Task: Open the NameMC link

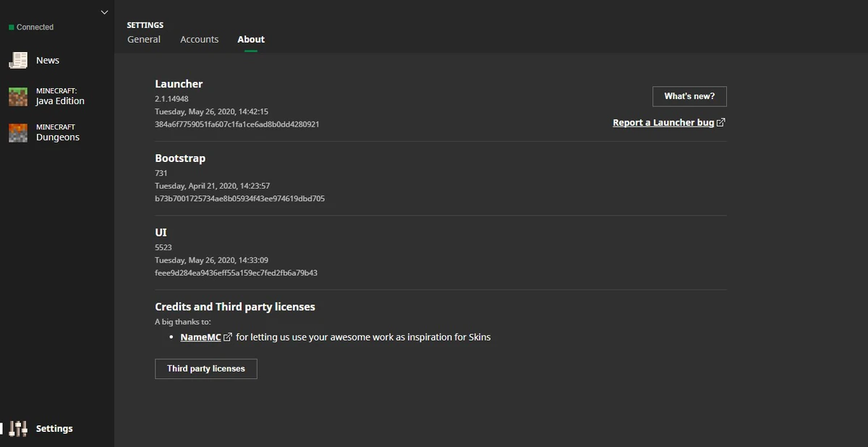Action: tap(200, 336)
